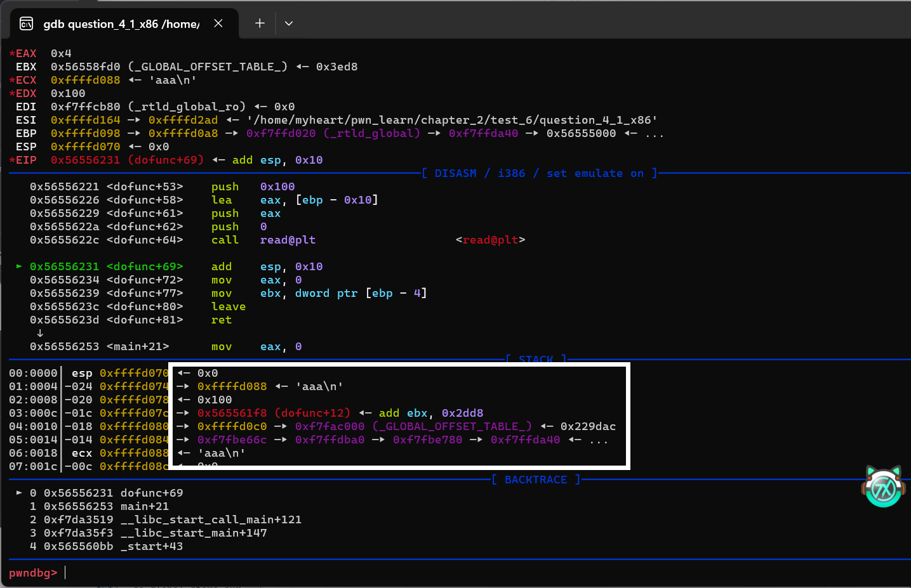
Task: Click the <read@plt> annotation on the right
Action: (x=491, y=240)
